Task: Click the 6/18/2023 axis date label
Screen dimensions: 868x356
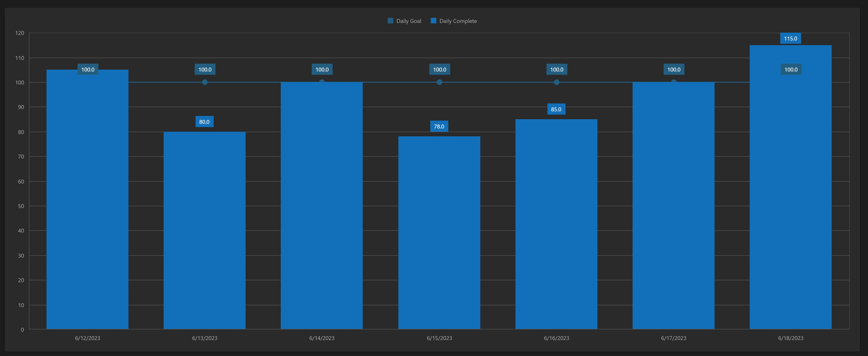Action: (790, 338)
